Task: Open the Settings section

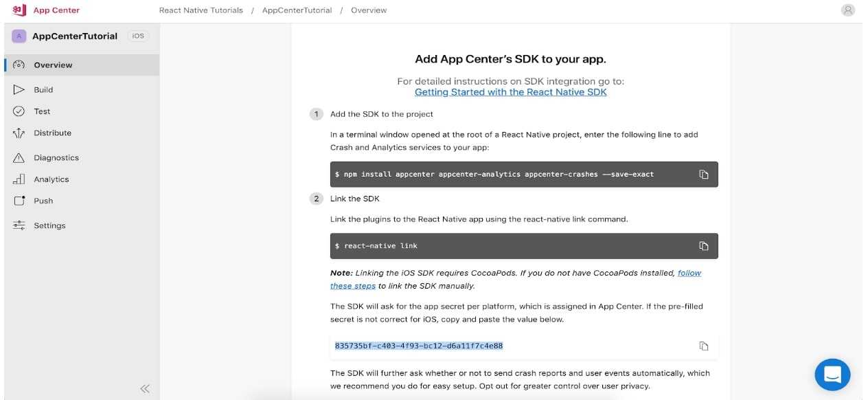Action: point(82,225)
